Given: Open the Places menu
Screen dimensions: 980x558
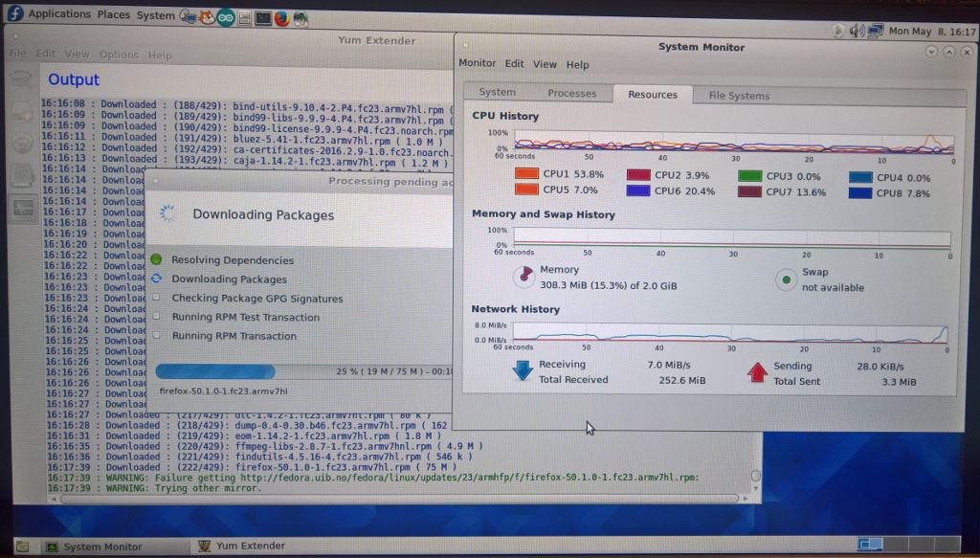Looking at the screenshot, I should (x=114, y=14).
